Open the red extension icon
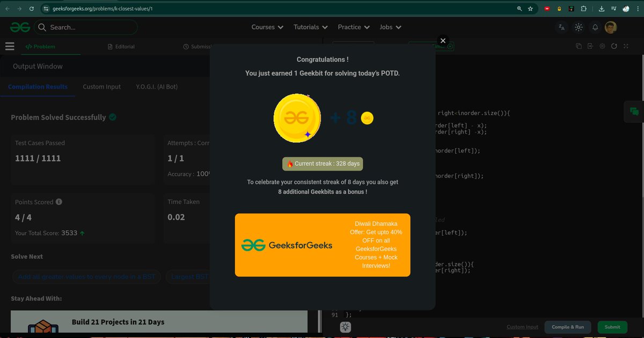The height and width of the screenshot is (338, 644). [547, 9]
